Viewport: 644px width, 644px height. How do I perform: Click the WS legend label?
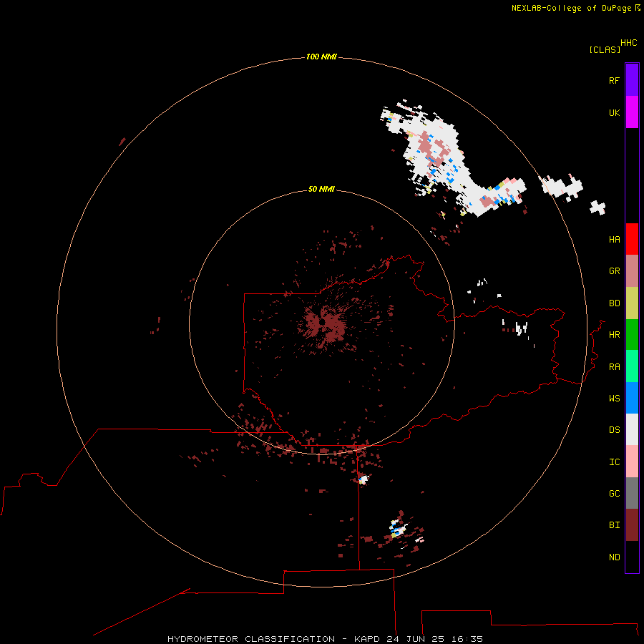(x=614, y=398)
